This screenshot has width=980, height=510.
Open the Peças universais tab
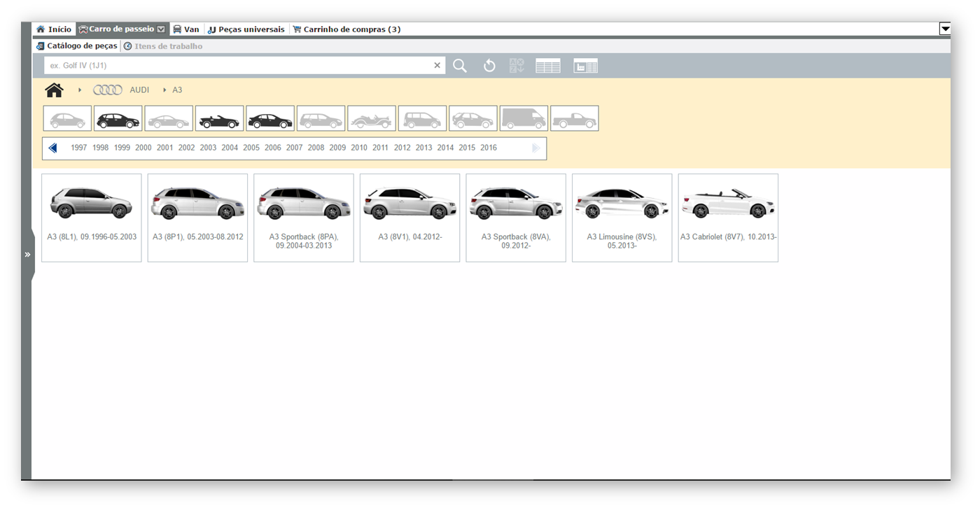(x=247, y=29)
